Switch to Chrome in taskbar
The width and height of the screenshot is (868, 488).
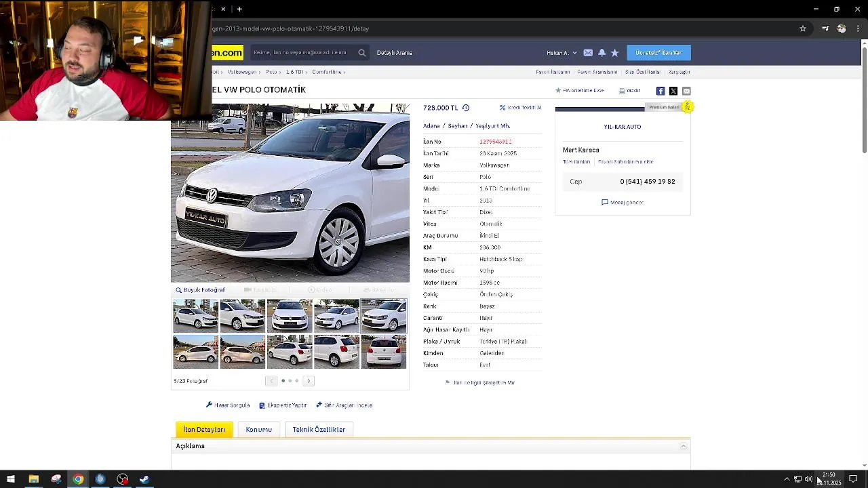pos(78,479)
